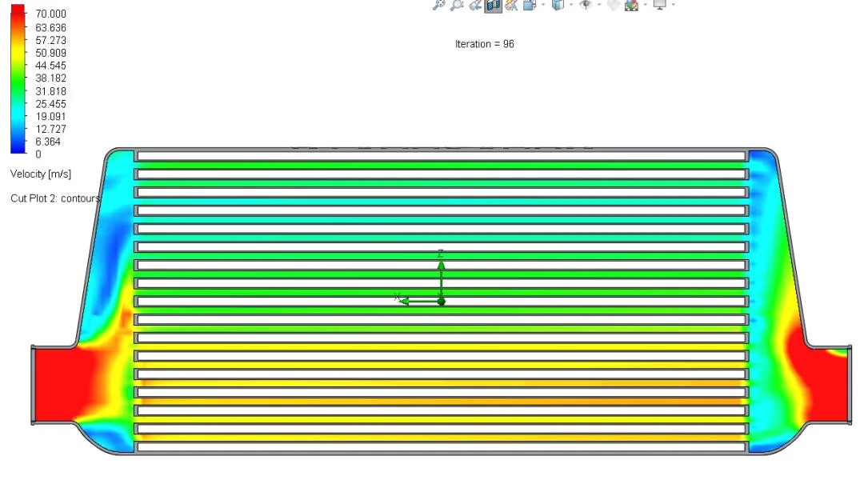The width and height of the screenshot is (868, 480).
Task: Click the legend value 57.273
Action: coord(50,41)
